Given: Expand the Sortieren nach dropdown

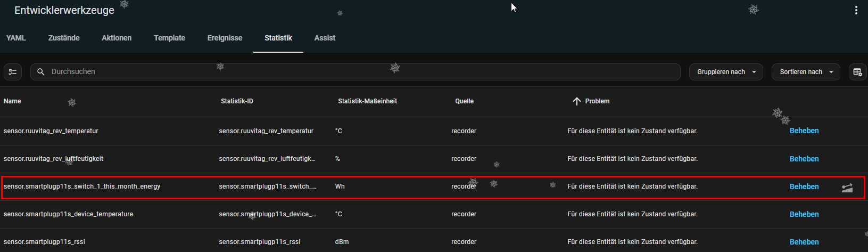Looking at the screenshot, I should [x=806, y=72].
